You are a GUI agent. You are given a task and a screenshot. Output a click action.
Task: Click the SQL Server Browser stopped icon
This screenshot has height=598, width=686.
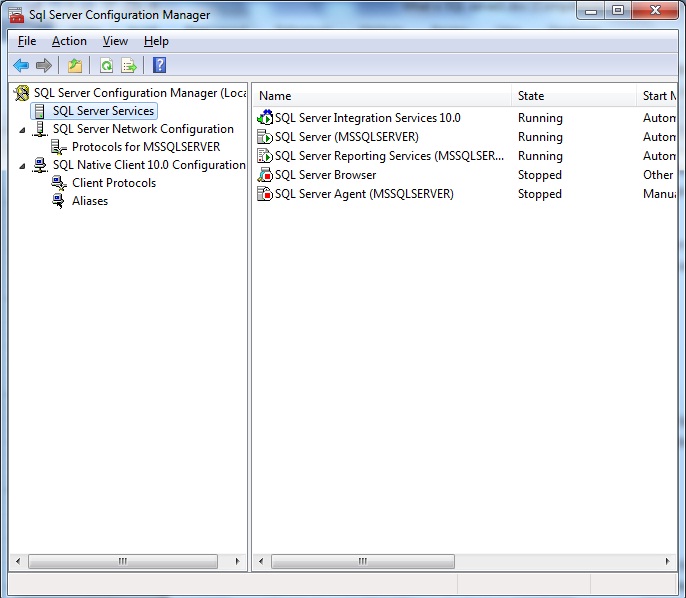tap(265, 175)
